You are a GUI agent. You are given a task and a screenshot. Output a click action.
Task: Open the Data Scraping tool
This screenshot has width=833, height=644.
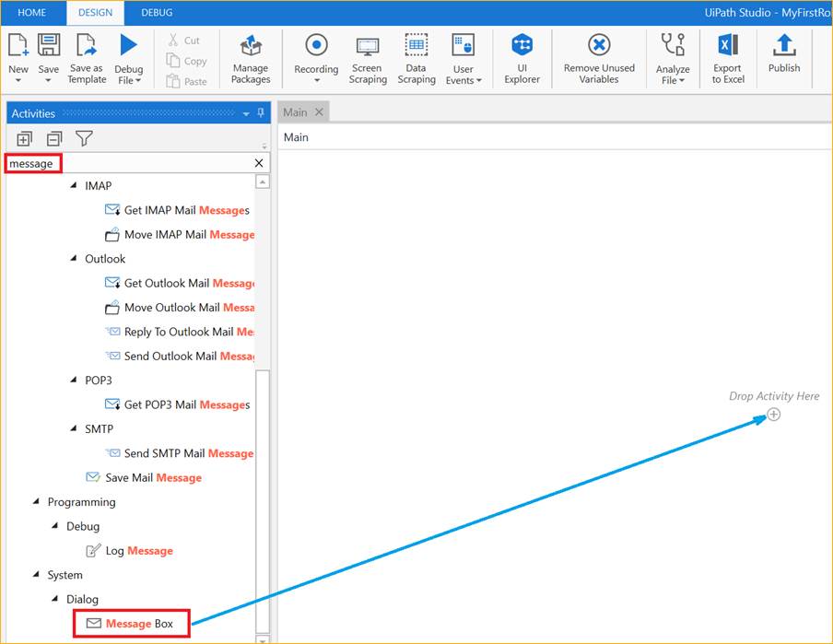(x=416, y=59)
